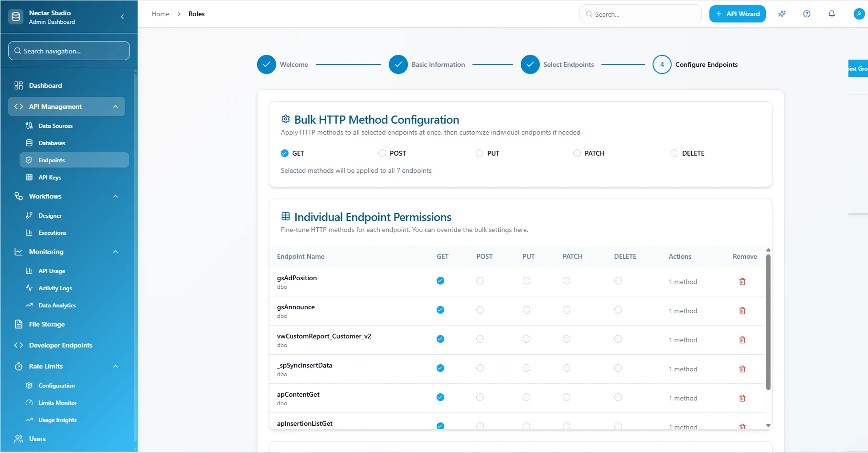Enable the POST bulk HTTP method
This screenshot has width=868, height=453.
382,153
